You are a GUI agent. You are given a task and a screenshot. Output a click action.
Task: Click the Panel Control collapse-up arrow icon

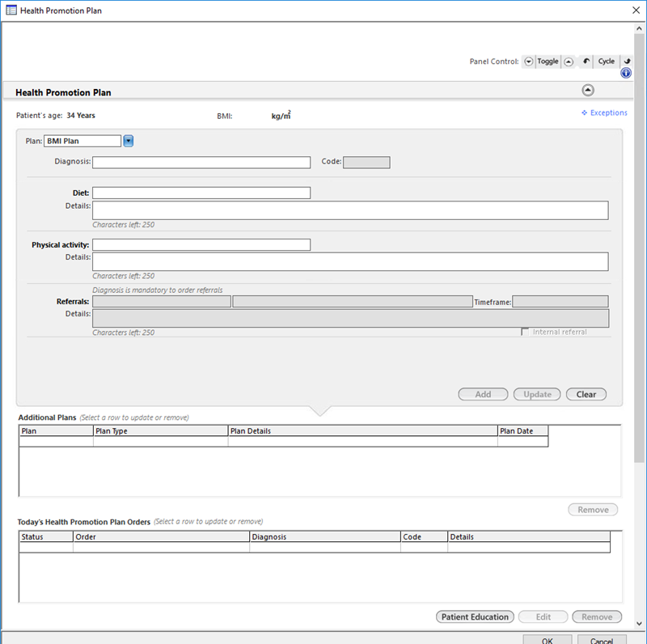click(569, 61)
